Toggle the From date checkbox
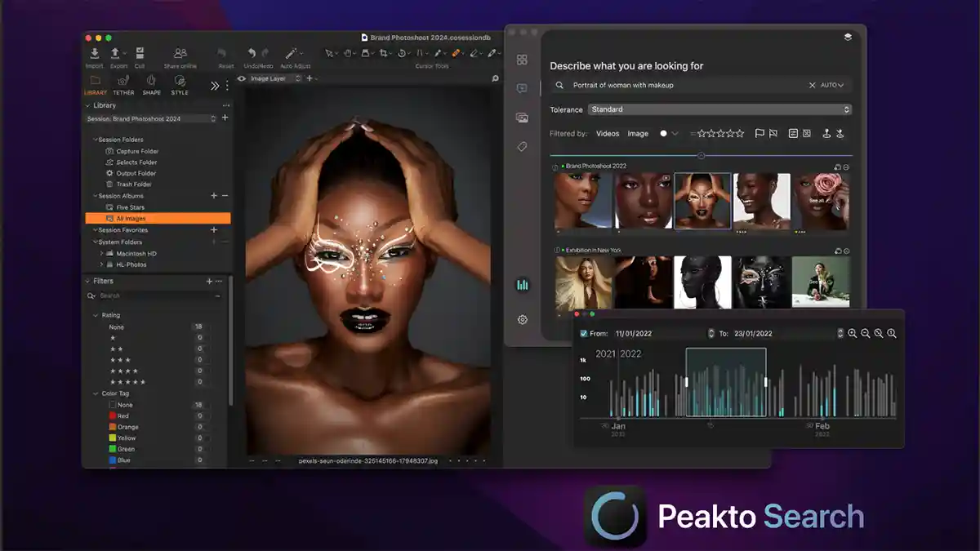 coord(583,333)
